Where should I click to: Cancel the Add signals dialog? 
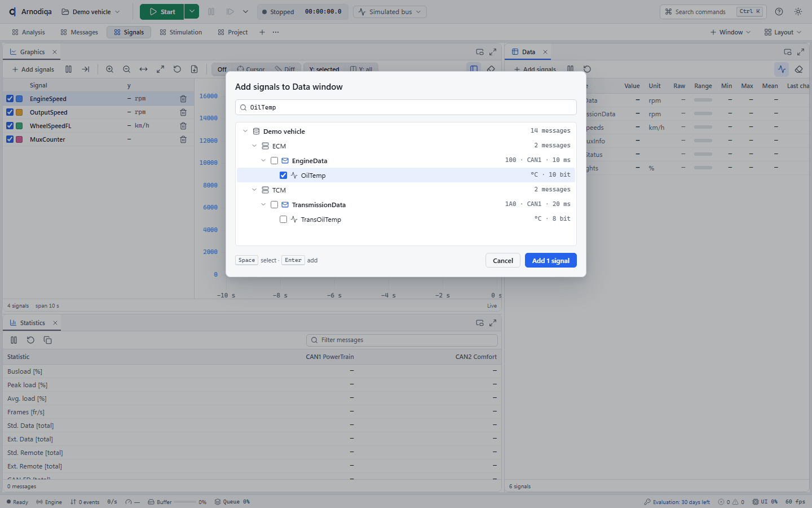(x=503, y=260)
